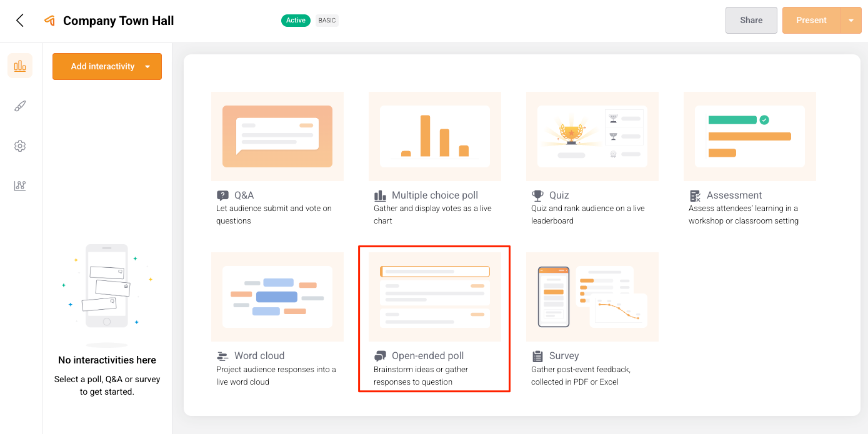868x434 pixels.
Task: Click the Quiz trophy icon
Action: click(539, 194)
